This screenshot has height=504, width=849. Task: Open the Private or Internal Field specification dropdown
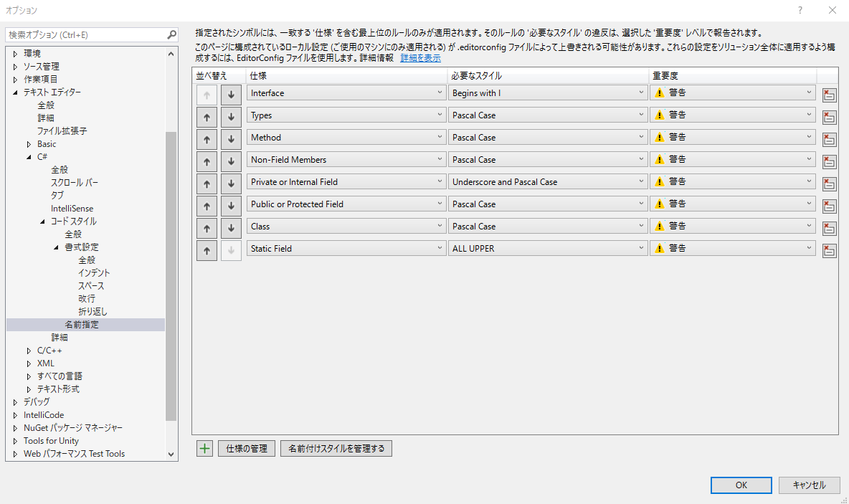[346, 181]
